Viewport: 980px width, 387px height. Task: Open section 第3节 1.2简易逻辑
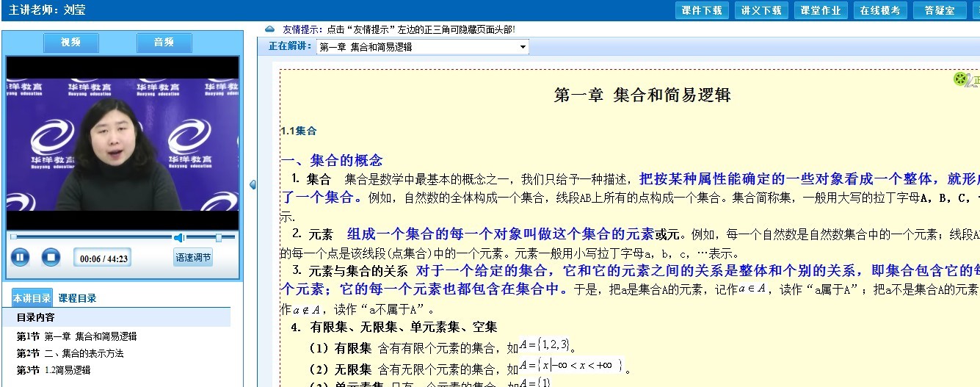pos(54,370)
